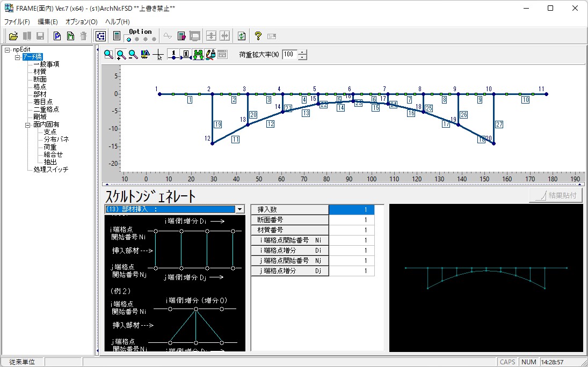Click the grayed vertical arrows icon
The height and width of the screenshot is (367, 588).
[x=212, y=36]
